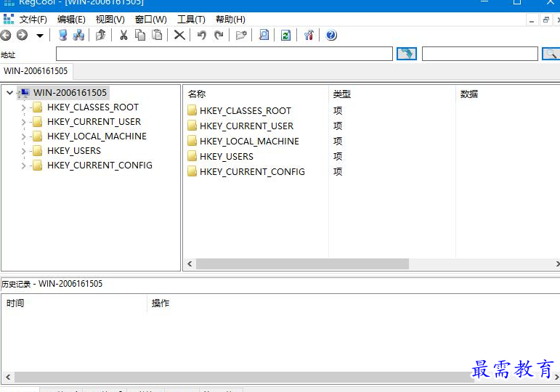Minimize the inner document window

(532, 20)
